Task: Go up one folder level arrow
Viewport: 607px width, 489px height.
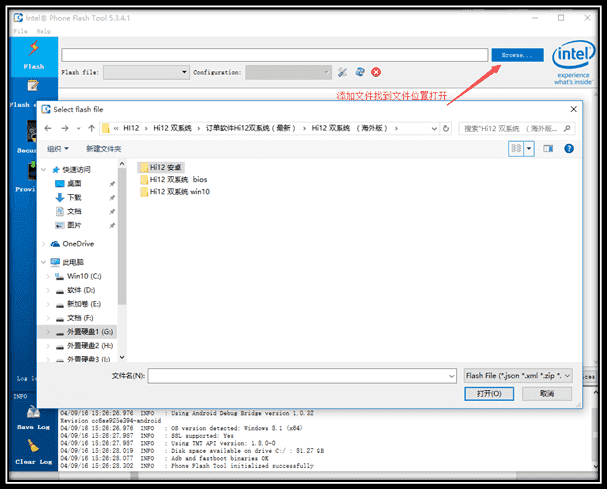Action: (x=91, y=128)
